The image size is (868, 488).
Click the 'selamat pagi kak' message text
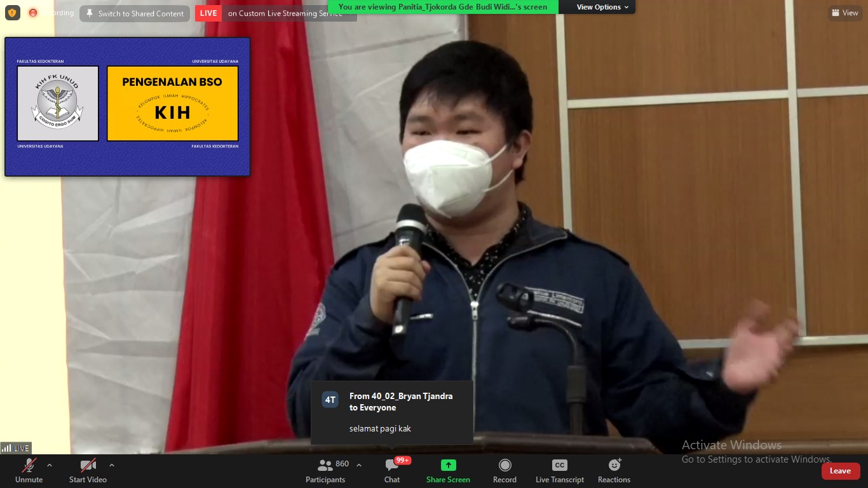(x=380, y=429)
